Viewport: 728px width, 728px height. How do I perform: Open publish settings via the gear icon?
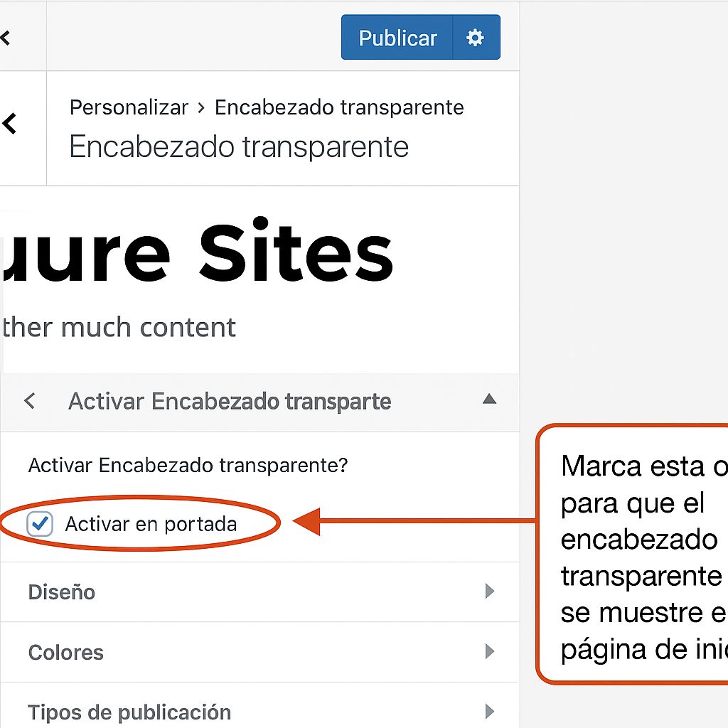(475, 37)
